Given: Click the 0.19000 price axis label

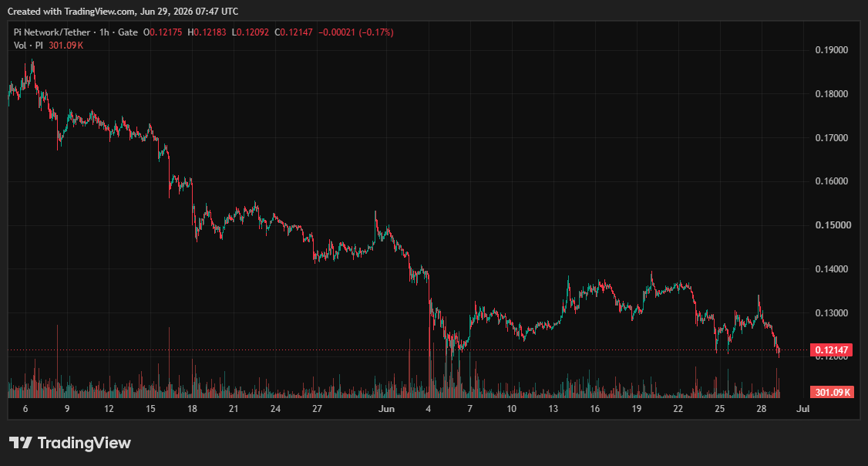Looking at the screenshot, I should (832, 50).
